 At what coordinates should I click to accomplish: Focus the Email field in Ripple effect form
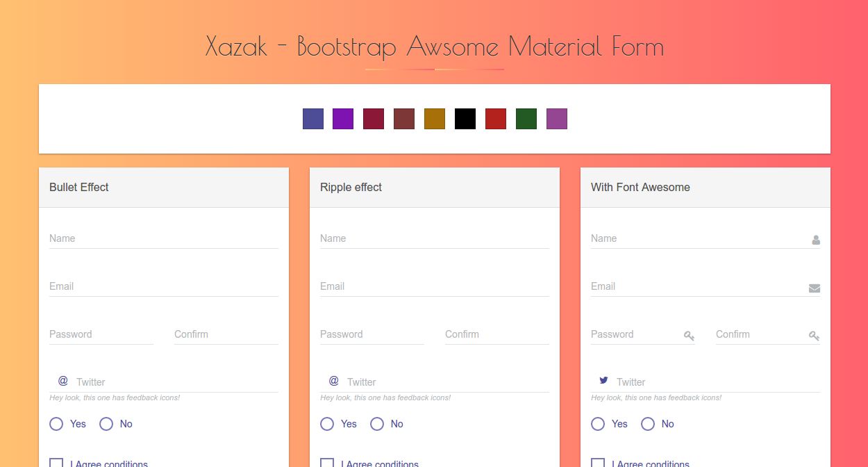pyautogui.click(x=434, y=286)
